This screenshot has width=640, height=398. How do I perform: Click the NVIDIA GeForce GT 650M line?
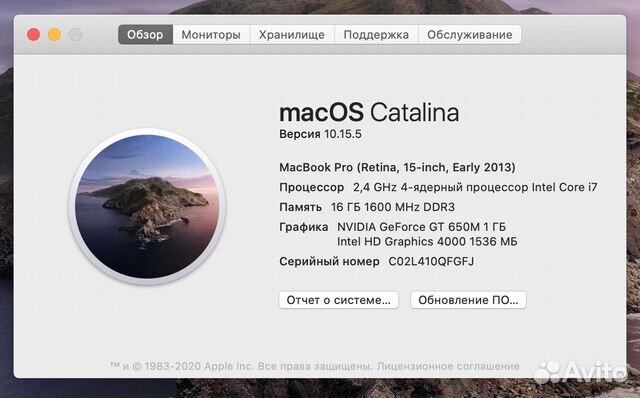click(x=421, y=227)
